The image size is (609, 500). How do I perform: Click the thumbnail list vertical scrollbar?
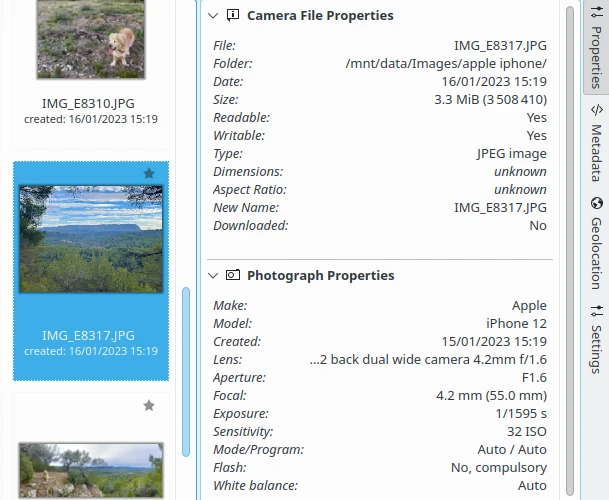click(x=185, y=370)
